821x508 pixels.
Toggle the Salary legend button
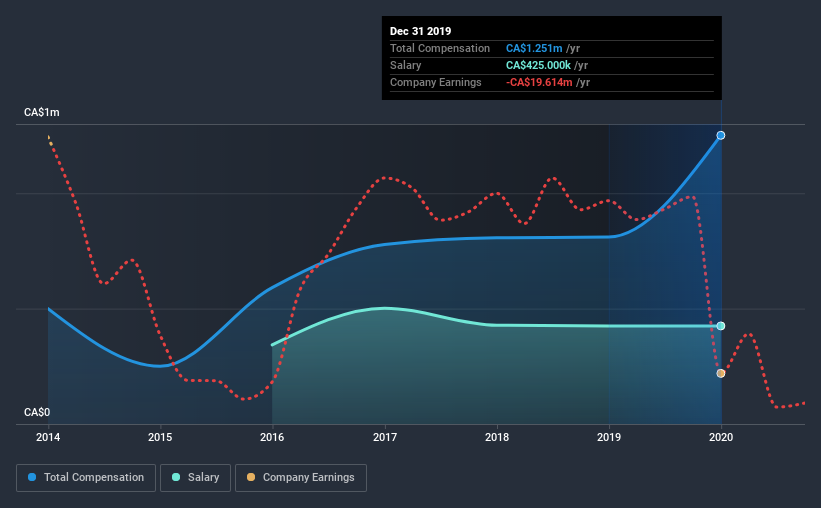point(195,478)
